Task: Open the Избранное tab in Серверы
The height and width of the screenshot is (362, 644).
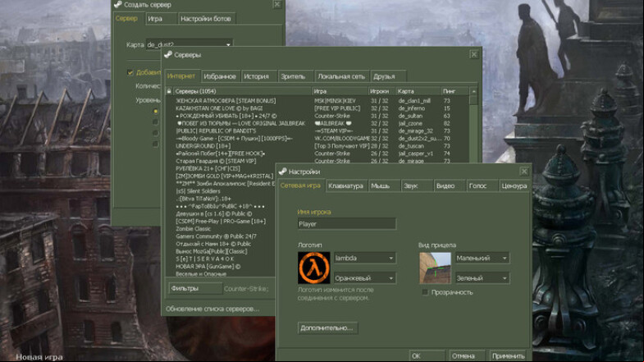Action: pos(220,76)
